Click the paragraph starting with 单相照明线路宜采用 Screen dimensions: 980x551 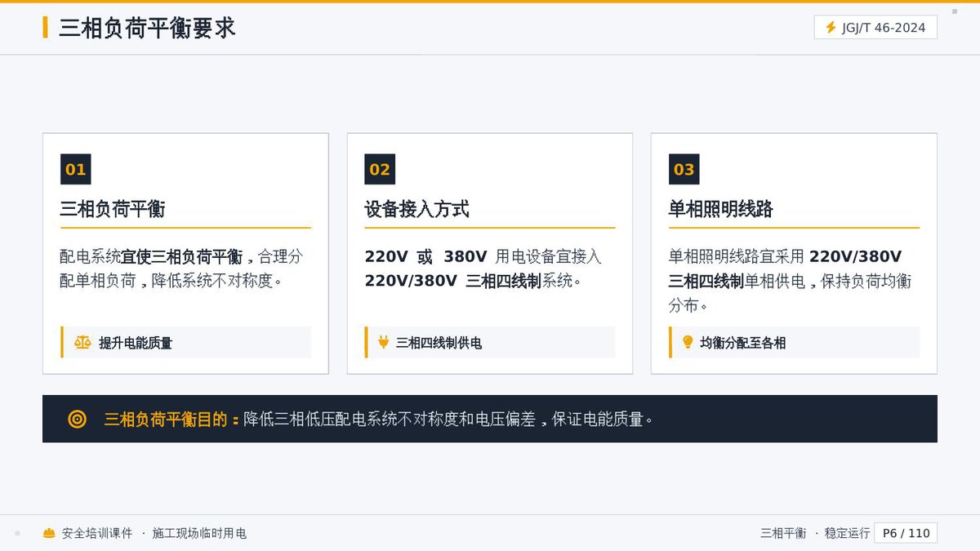coord(791,281)
